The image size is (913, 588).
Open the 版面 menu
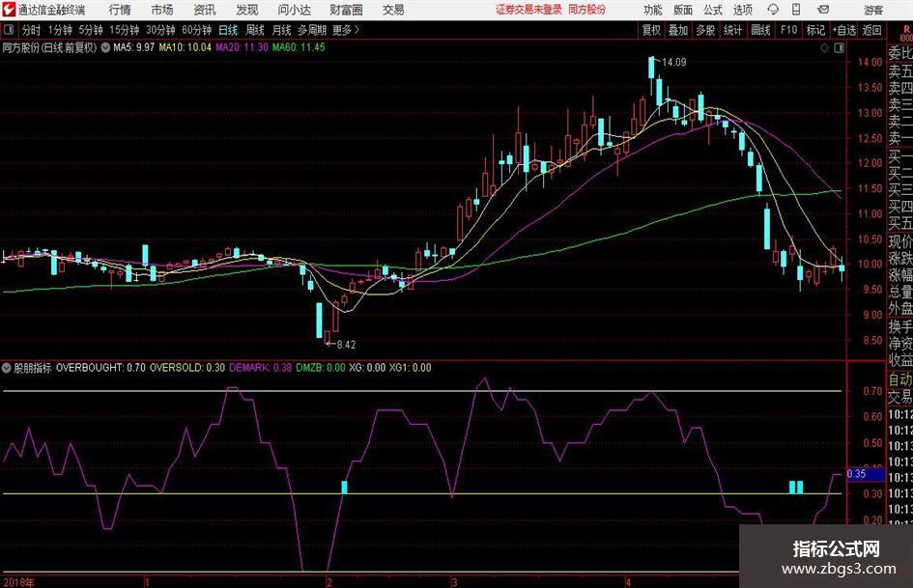[x=683, y=10]
